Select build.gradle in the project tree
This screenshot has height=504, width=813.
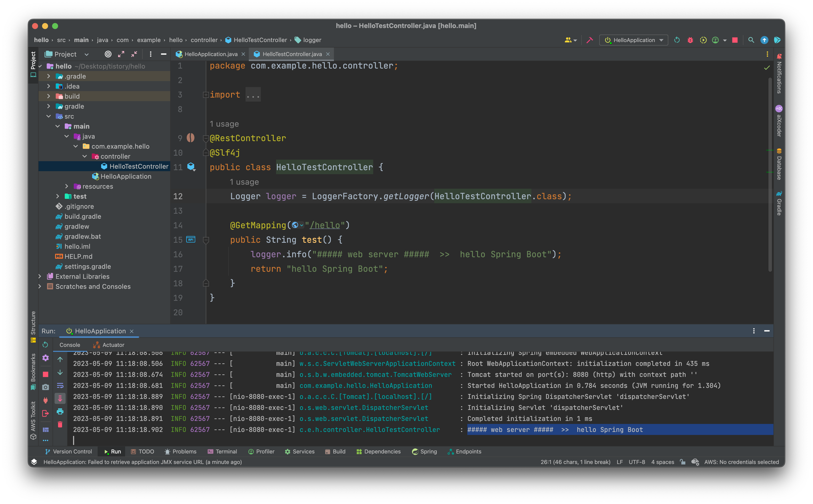tap(83, 216)
